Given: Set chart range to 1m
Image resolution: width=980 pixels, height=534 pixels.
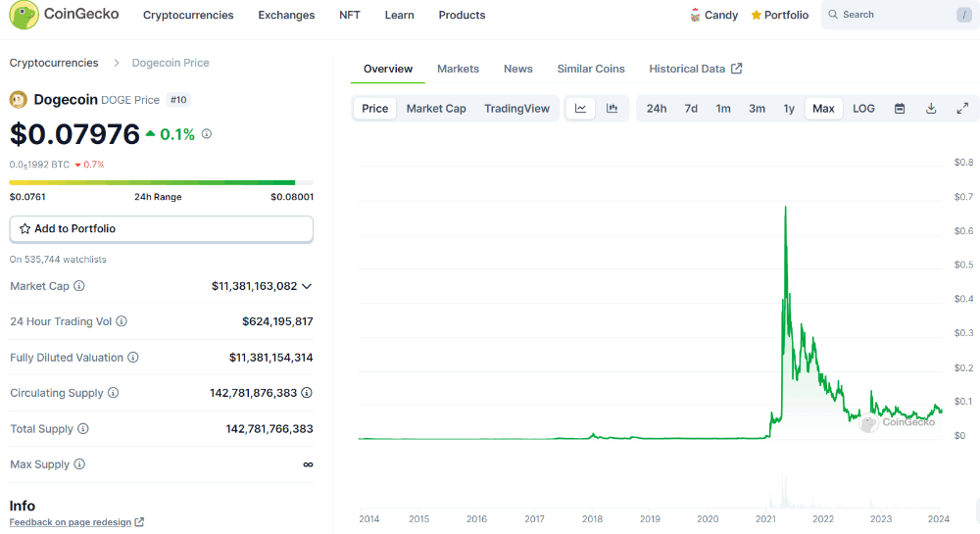Looking at the screenshot, I should tap(723, 109).
